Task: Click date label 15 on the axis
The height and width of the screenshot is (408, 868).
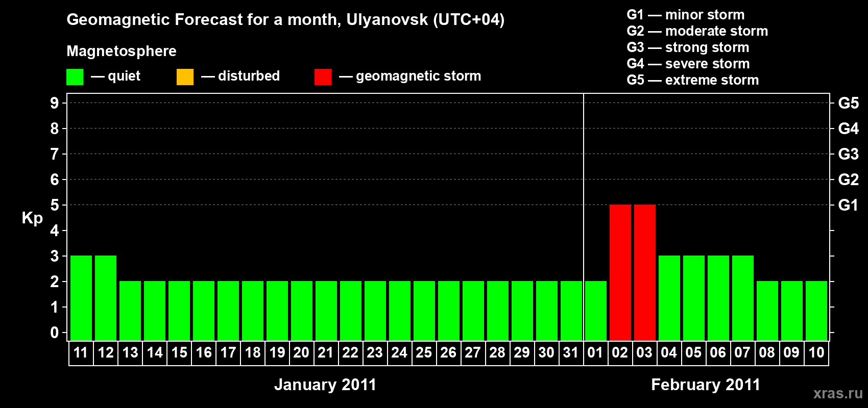Action: coord(179,352)
